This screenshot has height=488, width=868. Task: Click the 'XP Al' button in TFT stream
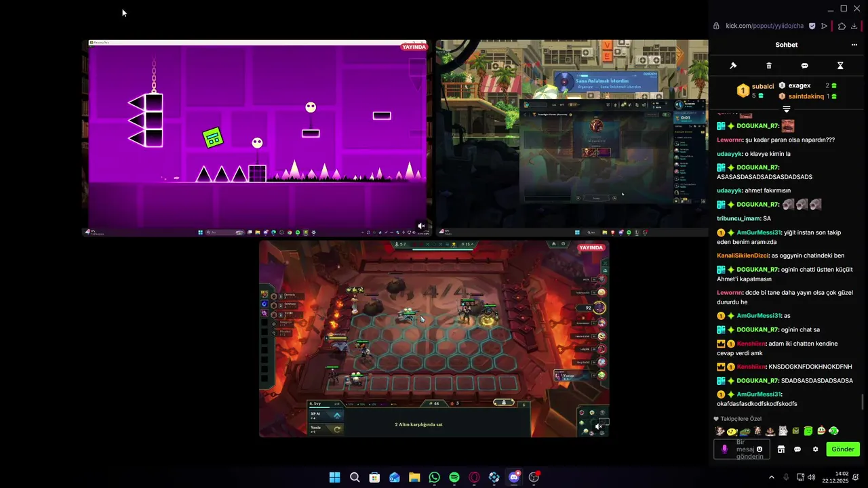click(326, 415)
